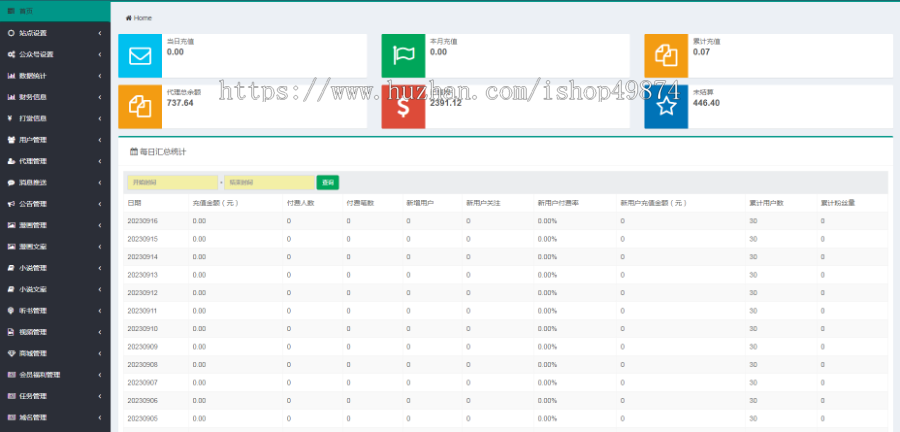This screenshot has width=900, height=432.
Task: Click the envelope icon for 当日充值
Action: (139, 56)
